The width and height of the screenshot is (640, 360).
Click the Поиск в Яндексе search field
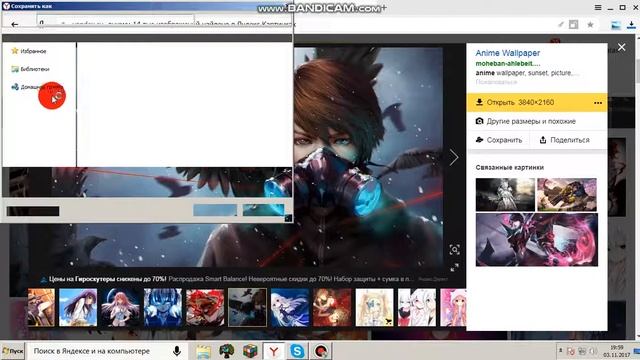(92, 351)
